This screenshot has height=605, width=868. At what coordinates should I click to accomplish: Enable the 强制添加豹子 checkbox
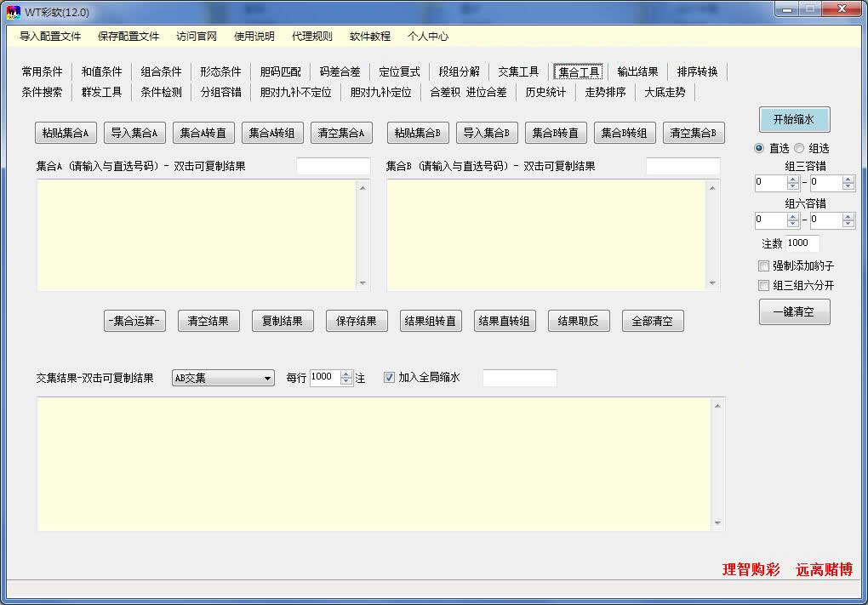(762, 266)
